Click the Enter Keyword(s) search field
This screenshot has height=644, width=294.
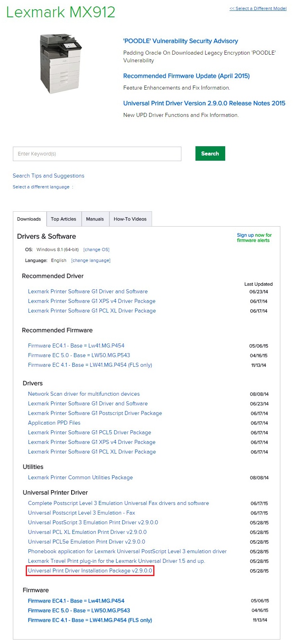(97, 154)
